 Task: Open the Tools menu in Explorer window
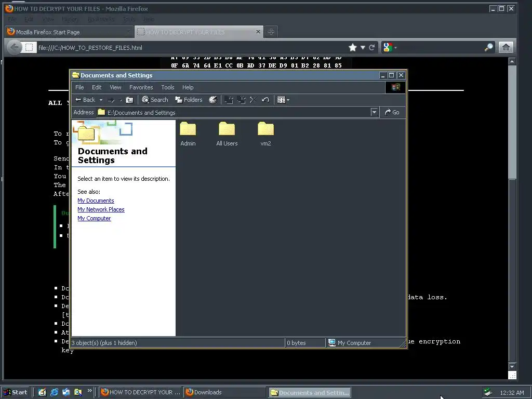coord(168,87)
